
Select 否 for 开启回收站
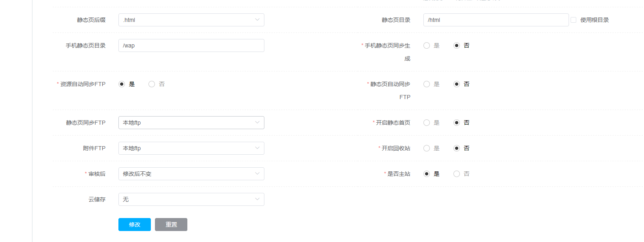pyautogui.click(x=457, y=148)
